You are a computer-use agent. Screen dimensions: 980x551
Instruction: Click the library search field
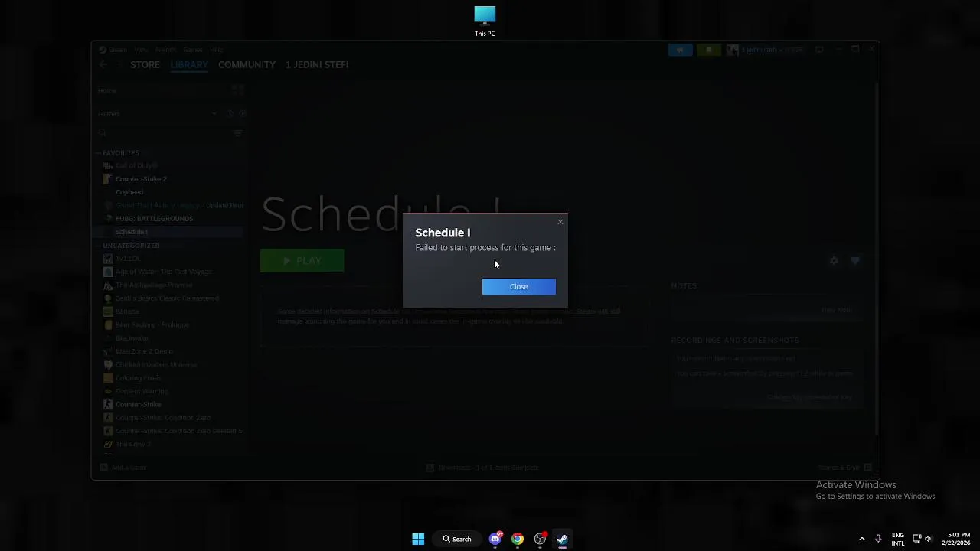tap(163, 133)
